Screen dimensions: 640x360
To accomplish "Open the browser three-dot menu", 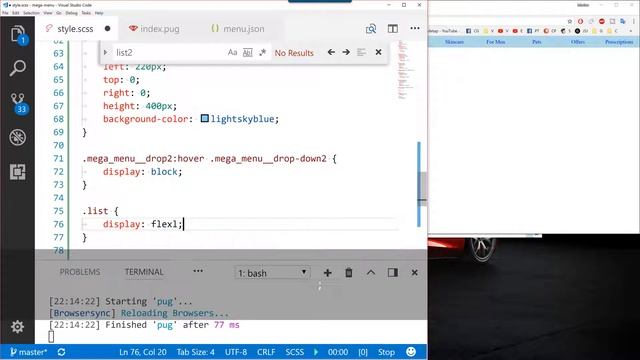I will tap(634, 21).
